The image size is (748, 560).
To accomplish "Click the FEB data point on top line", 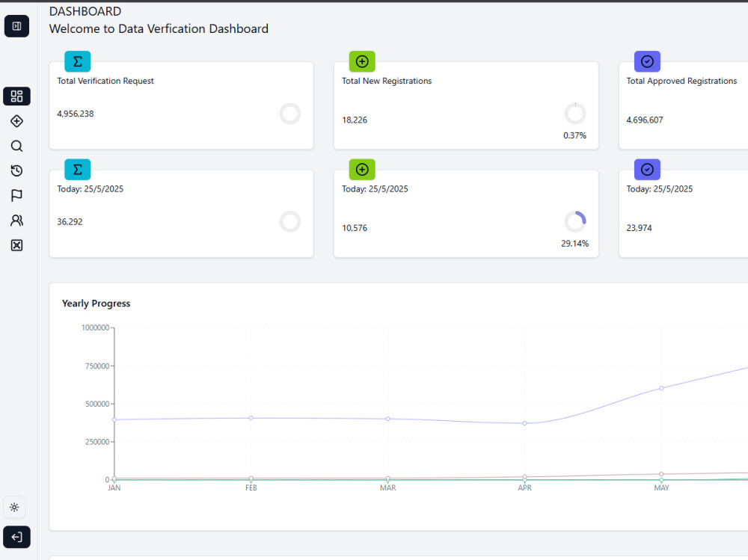I will click(x=251, y=419).
